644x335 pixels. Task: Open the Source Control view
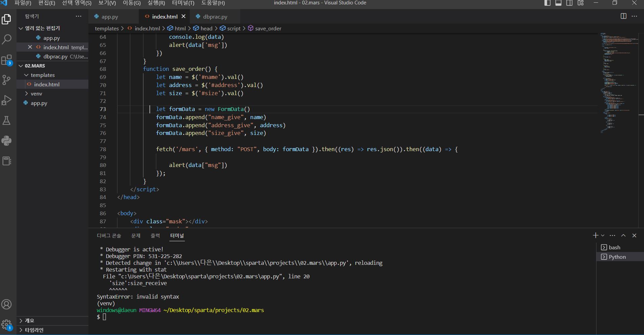click(6, 80)
